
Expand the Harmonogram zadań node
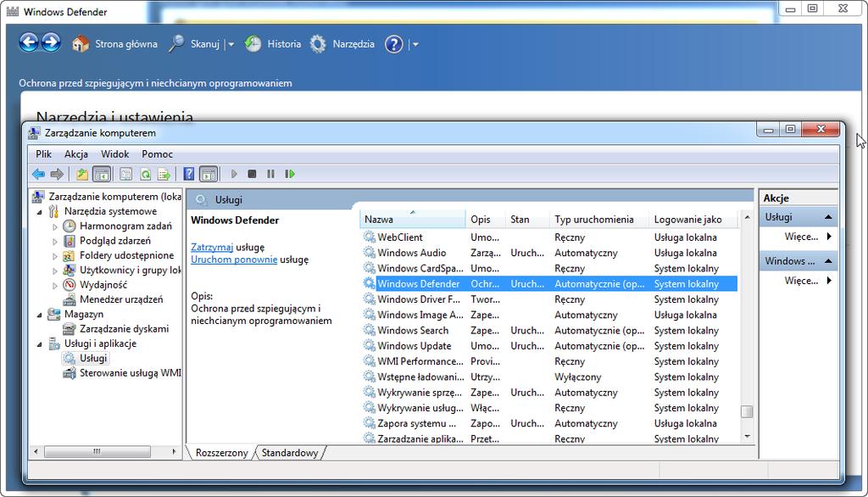pyautogui.click(x=55, y=226)
